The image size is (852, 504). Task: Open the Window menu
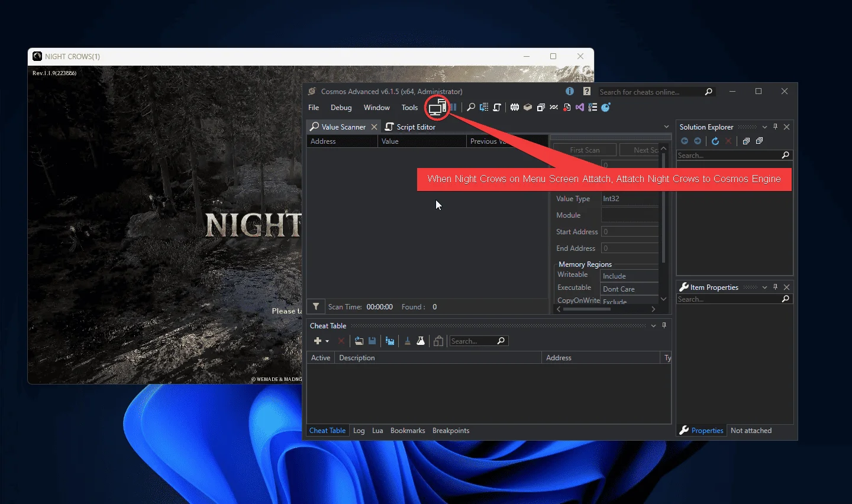pos(377,108)
